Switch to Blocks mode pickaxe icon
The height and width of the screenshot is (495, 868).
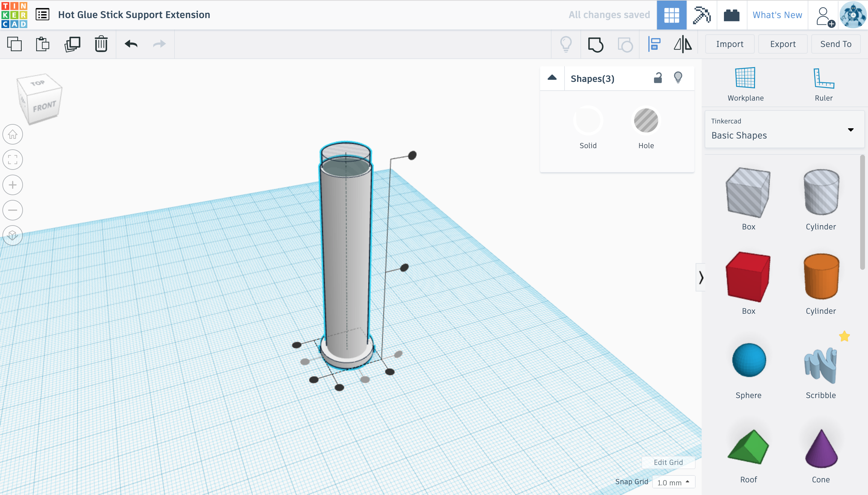click(x=701, y=15)
